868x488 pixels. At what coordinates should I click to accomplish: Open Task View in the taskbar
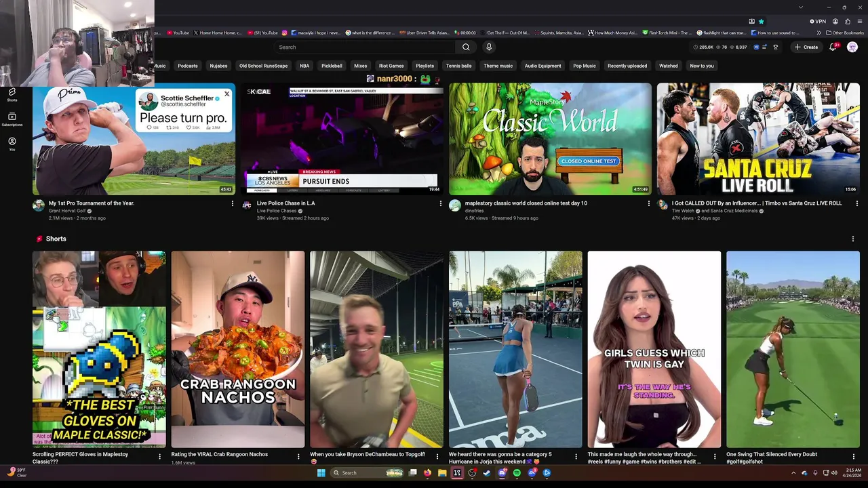pyautogui.click(x=412, y=472)
